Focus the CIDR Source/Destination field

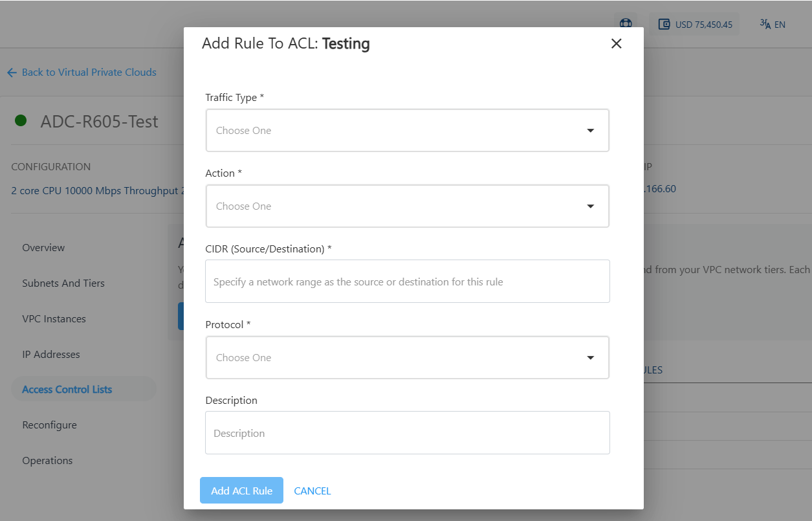[407, 282]
